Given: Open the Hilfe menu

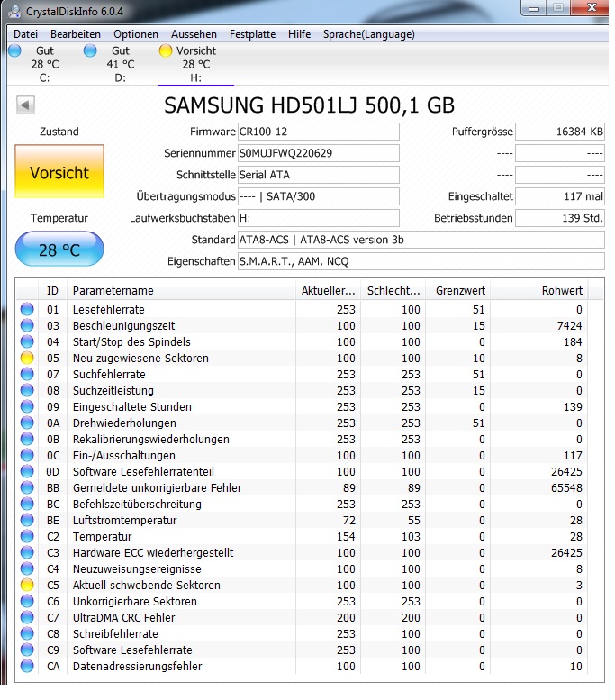Looking at the screenshot, I should [299, 34].
